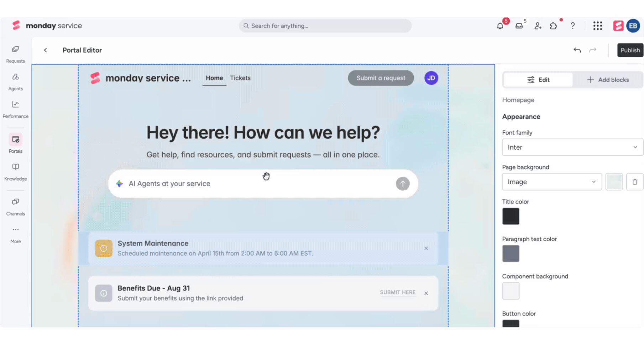This screenshot has width=644, height=345.
Task: Select the 'Get help, find resources' subtitle text
Action: pyautogui.click(x=263, y=155)
